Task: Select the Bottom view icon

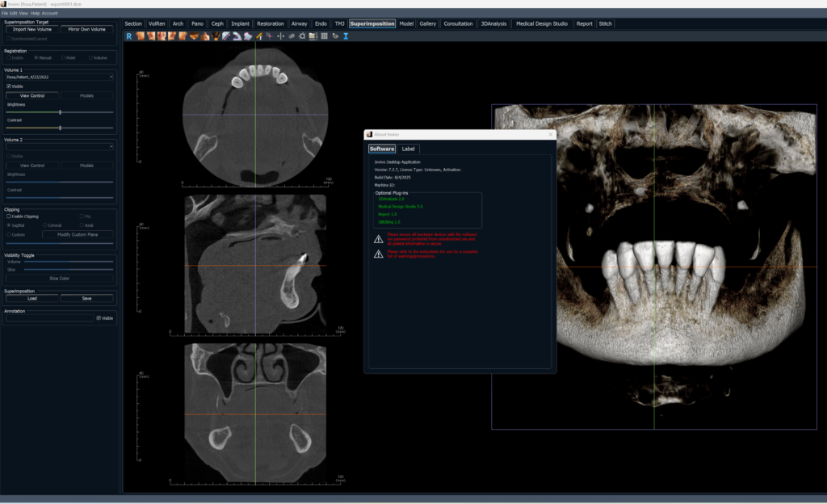Action: [205, 36]
